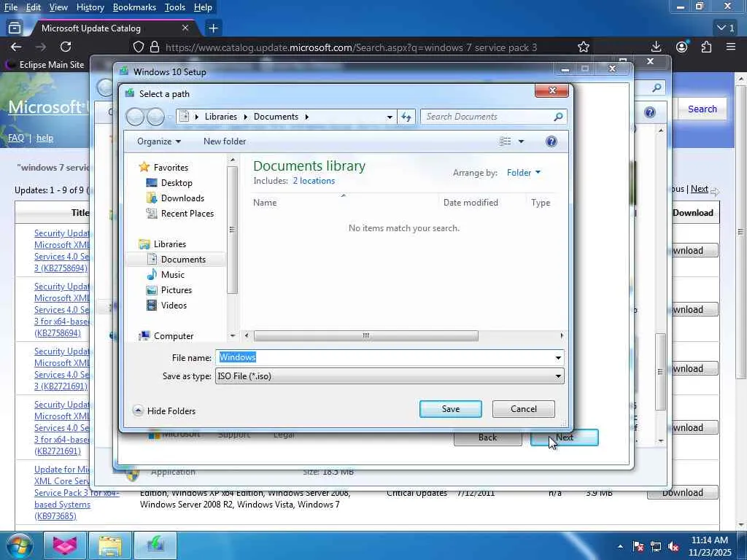
Task: Sort by Date modified column header
Action: 471,203
